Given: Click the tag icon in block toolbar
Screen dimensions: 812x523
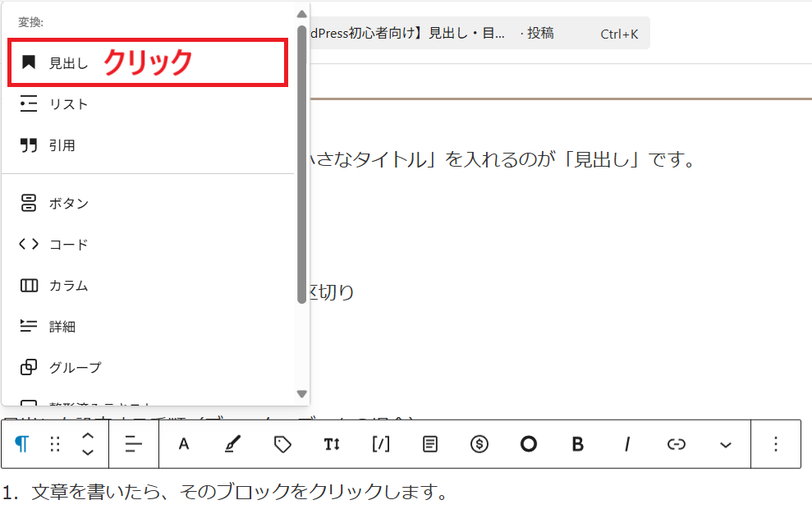Looking at the screenshot, I should [x=282, y=444].
